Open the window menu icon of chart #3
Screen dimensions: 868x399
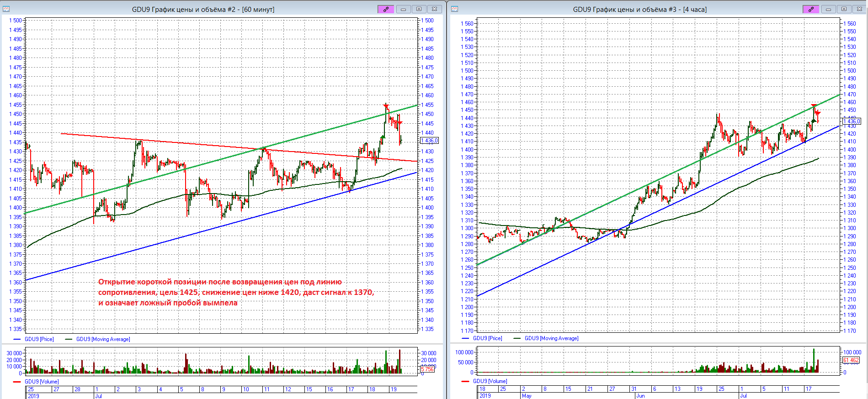(x=455, y=9)
